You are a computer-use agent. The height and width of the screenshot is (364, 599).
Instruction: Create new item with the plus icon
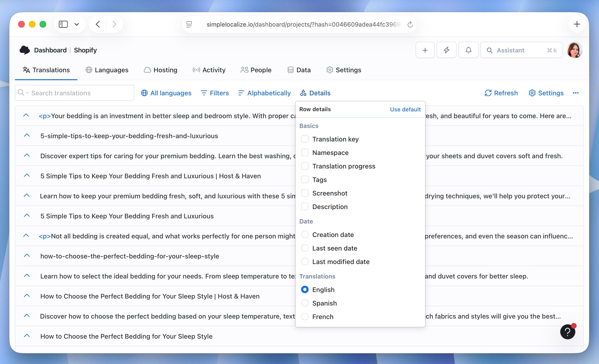point(425,50)
